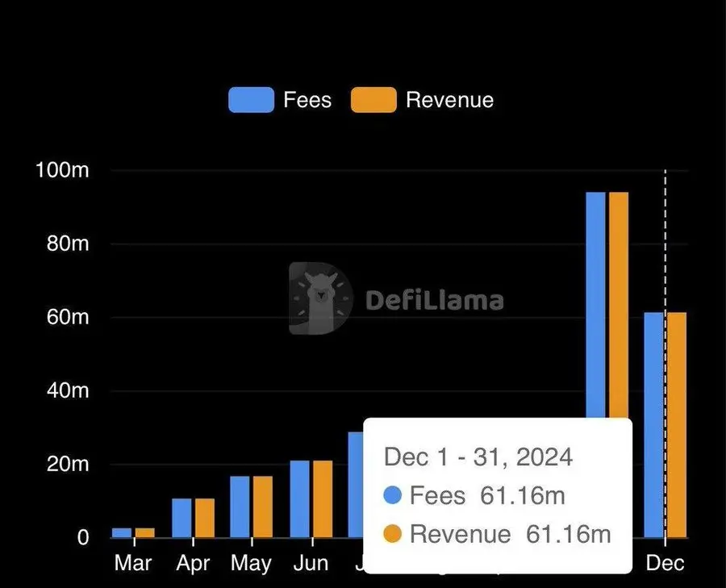Image resolution: width=726 pixels, height=588 pixels.
Task: Click the Revenue legend text label
Action: [449, 100]
